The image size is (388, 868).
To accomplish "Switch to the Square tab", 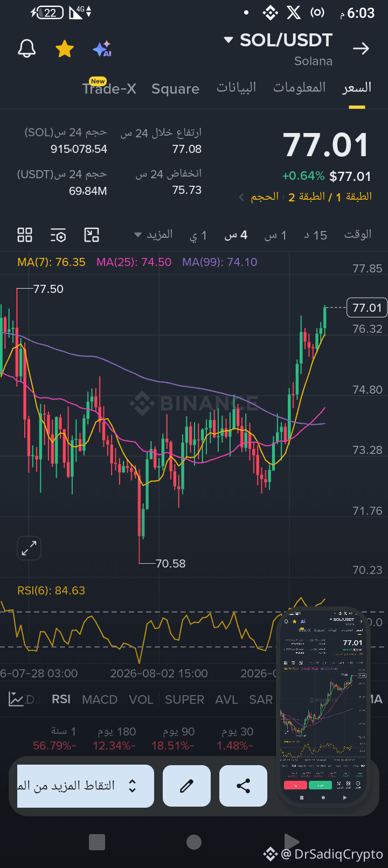I will (175, 89).
